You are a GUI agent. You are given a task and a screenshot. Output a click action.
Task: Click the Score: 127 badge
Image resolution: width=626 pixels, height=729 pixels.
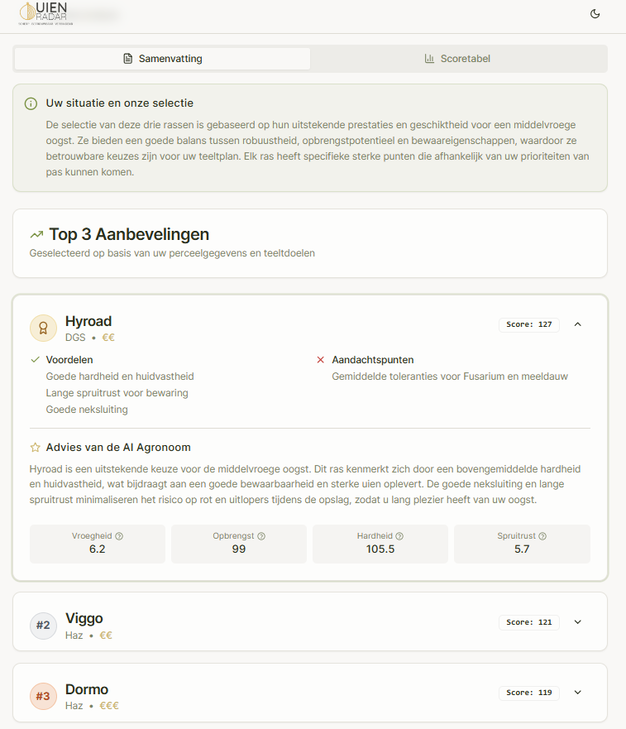529,324
